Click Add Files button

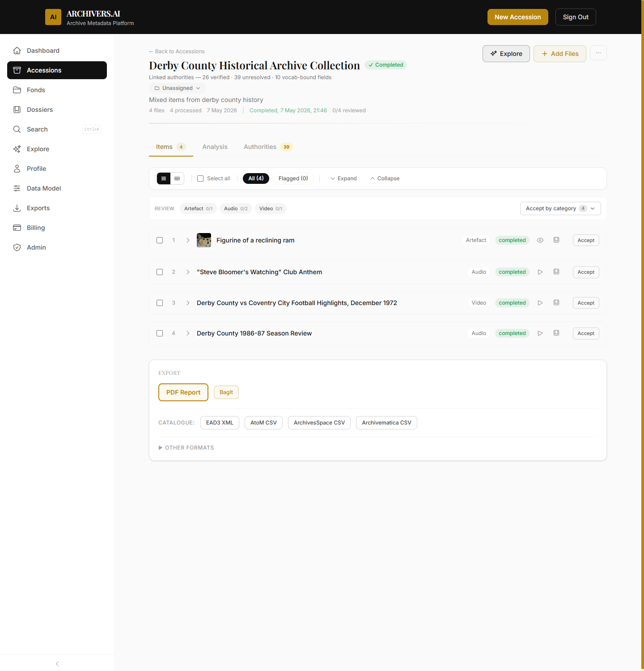[x=560, y=54]
